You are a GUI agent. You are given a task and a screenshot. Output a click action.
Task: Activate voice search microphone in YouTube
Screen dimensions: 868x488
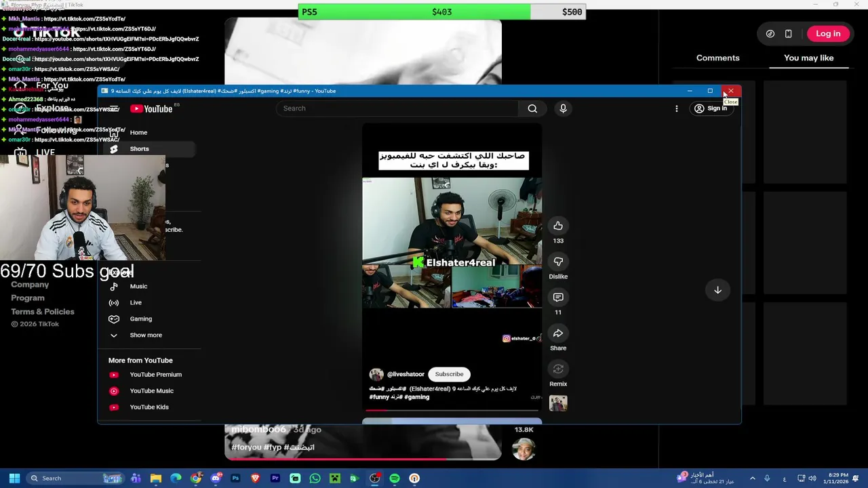coord(563,108)
